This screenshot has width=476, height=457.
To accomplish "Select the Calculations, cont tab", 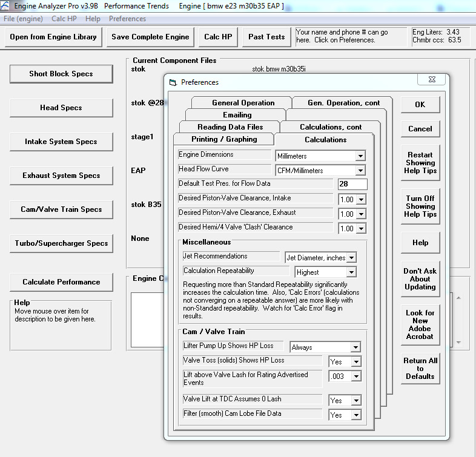I will pos(331,127).
